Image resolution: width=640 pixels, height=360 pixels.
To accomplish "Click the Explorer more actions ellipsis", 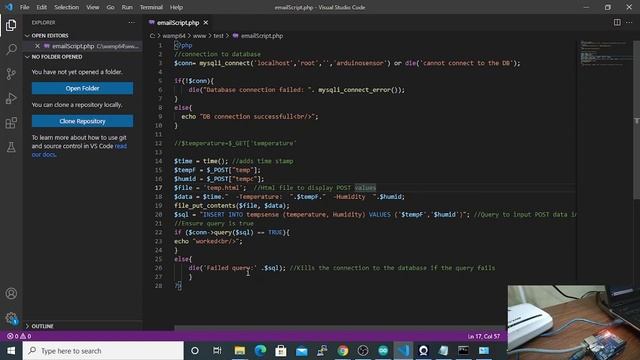I will pyautogui.click(x=131, y=22).
